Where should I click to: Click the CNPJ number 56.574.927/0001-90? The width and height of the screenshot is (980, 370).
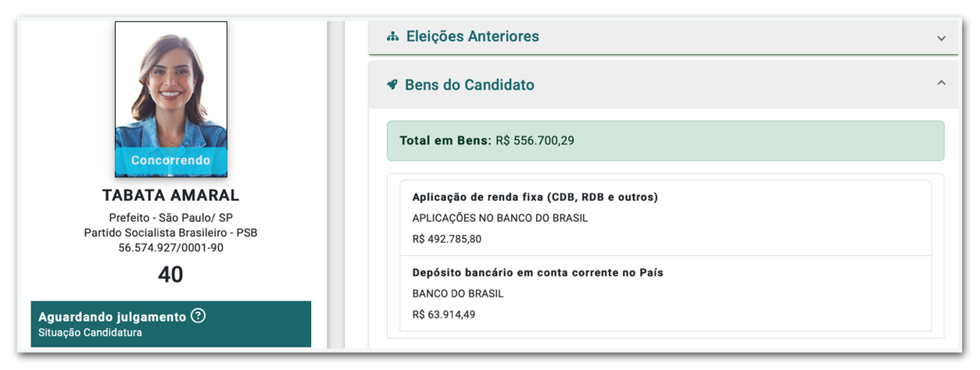point(170,247)
